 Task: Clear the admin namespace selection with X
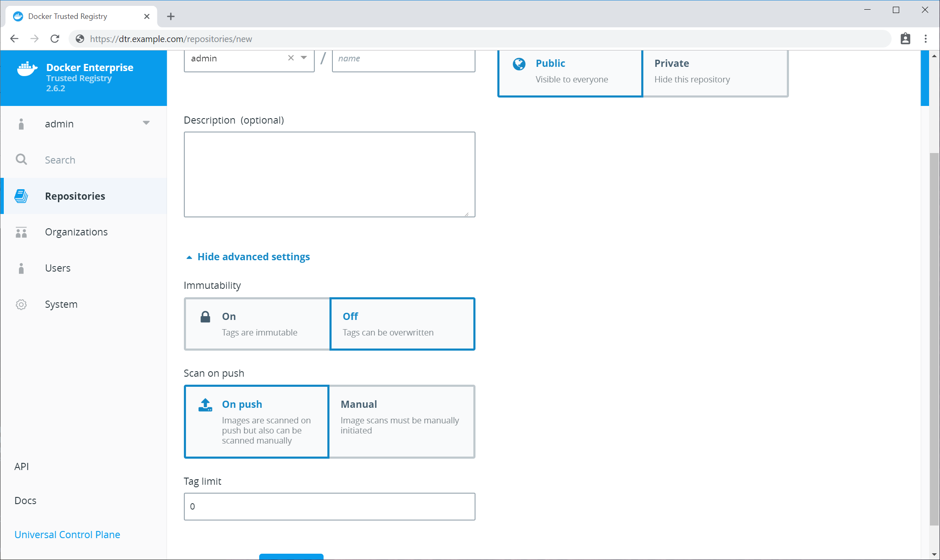click(x=291, y=58)
